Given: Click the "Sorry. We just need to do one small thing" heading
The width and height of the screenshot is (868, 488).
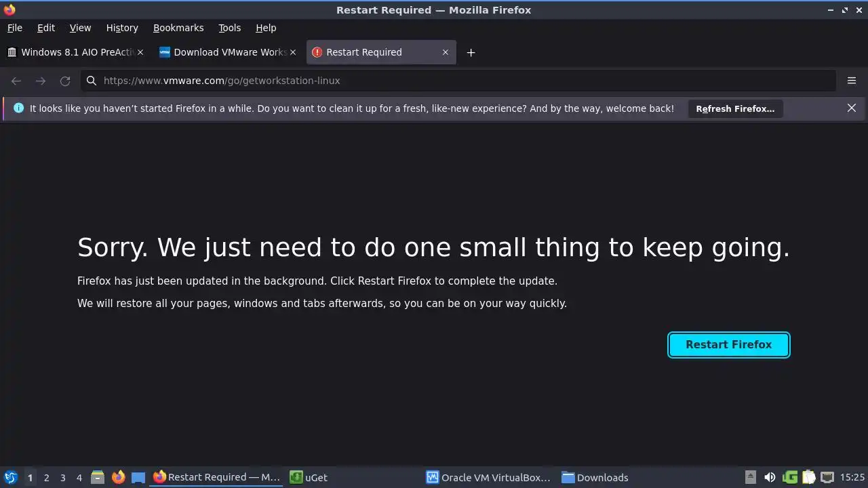Looking at the screenshot, I should tap(433, 247).
